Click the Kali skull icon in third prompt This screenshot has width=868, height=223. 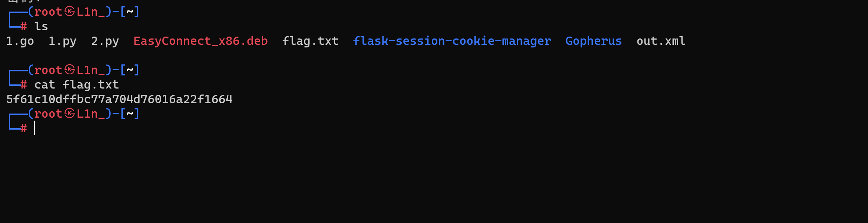click(70, 114)
